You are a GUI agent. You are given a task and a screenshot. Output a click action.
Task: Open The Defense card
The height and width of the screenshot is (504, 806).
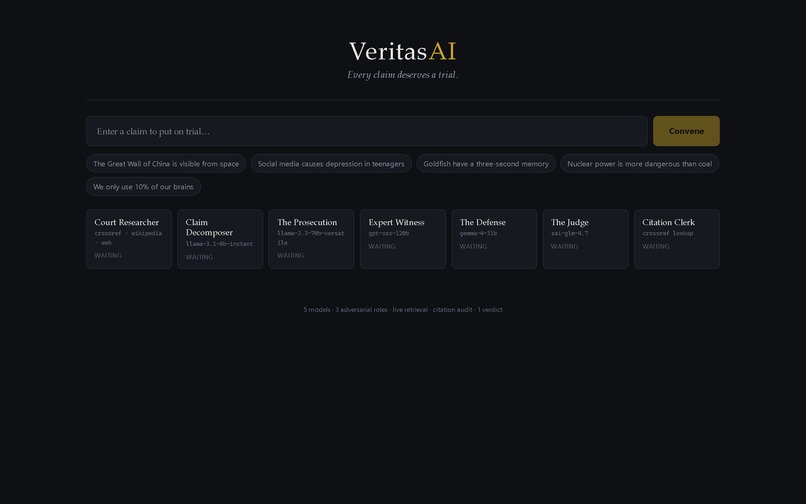click(x=494, y=239)
